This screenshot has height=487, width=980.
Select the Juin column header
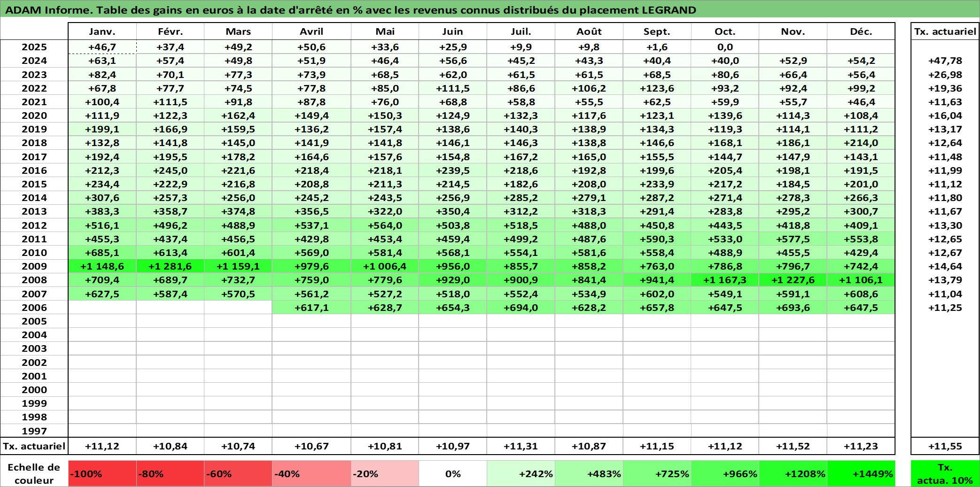pos(453,31)
